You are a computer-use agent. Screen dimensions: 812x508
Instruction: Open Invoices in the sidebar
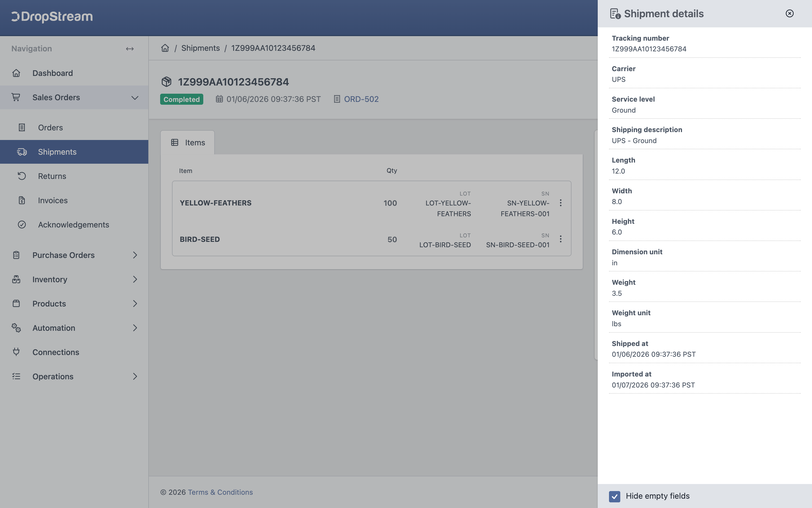click(x=74, y=200)
